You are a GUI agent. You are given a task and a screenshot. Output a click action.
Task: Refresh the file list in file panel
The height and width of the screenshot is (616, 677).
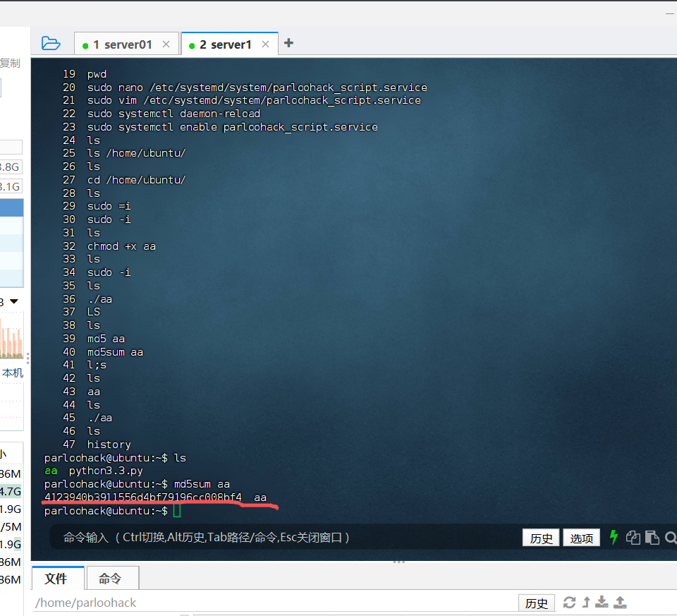point(569,603)
